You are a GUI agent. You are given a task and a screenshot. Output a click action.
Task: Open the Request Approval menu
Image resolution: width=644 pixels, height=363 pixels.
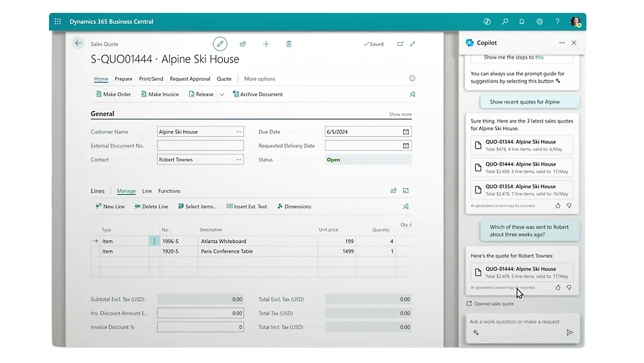190,79
